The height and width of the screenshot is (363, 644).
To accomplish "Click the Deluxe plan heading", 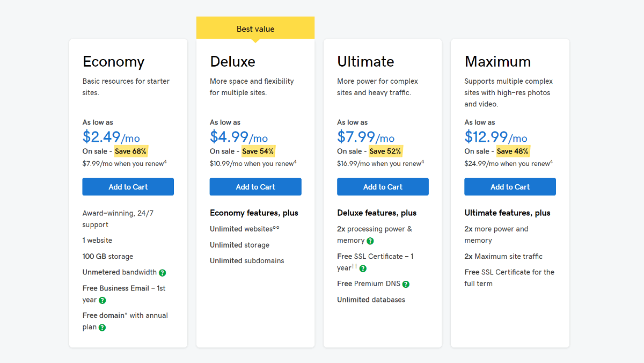I will click(x=232, y=62).
